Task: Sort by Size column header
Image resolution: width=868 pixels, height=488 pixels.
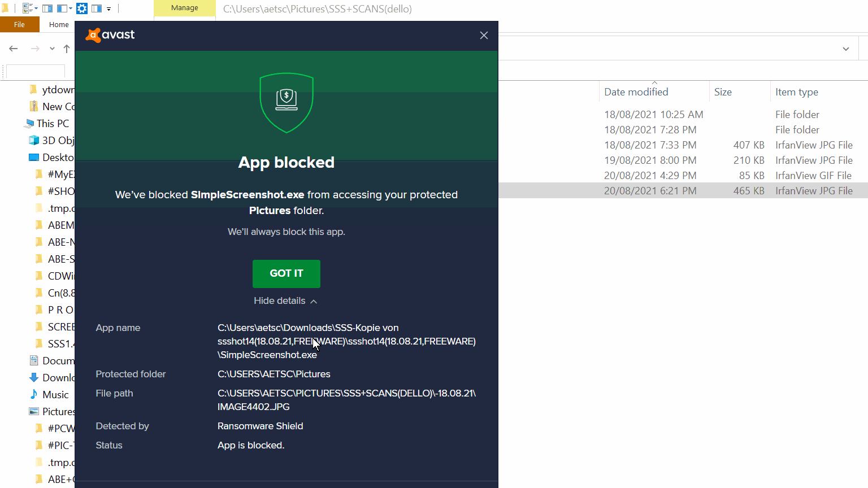Action: pos(723,92)
